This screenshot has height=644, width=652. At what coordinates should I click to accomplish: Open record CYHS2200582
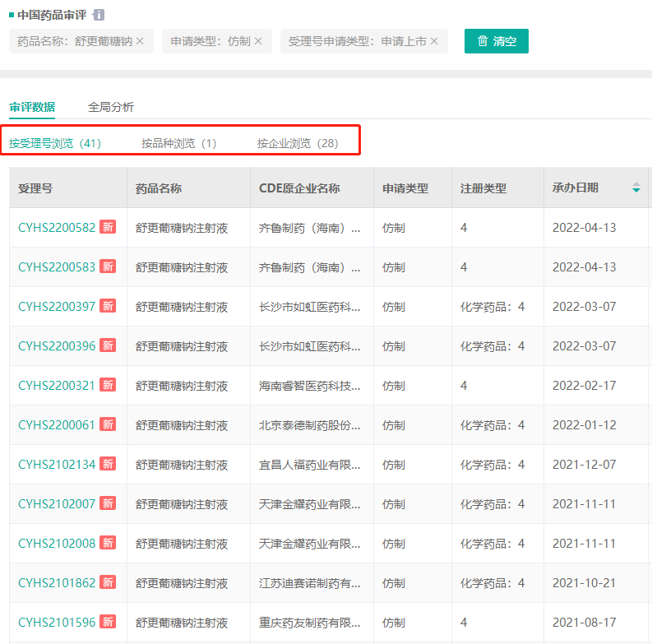57,228
